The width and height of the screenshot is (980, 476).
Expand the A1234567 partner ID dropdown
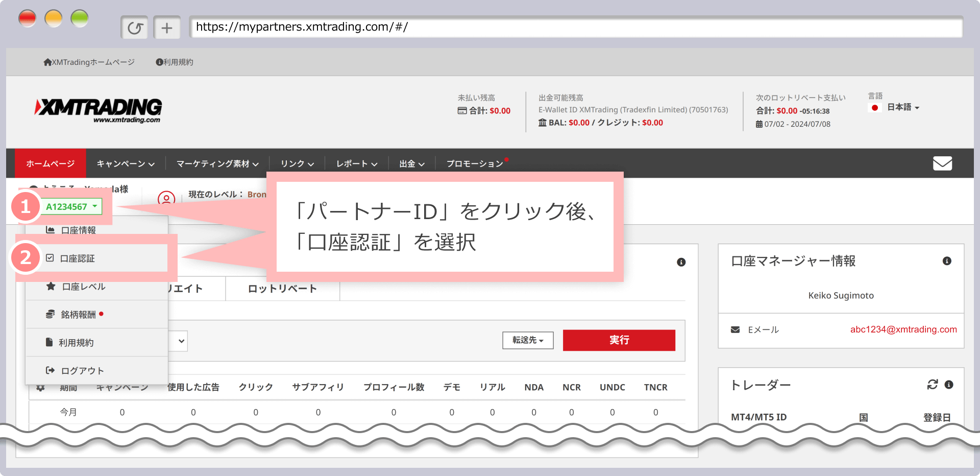point(71,207)
